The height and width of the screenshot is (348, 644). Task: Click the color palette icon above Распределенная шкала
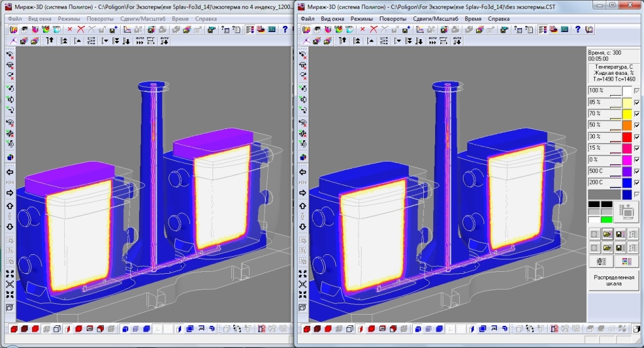pyautogui.click(x=626, y=261)
